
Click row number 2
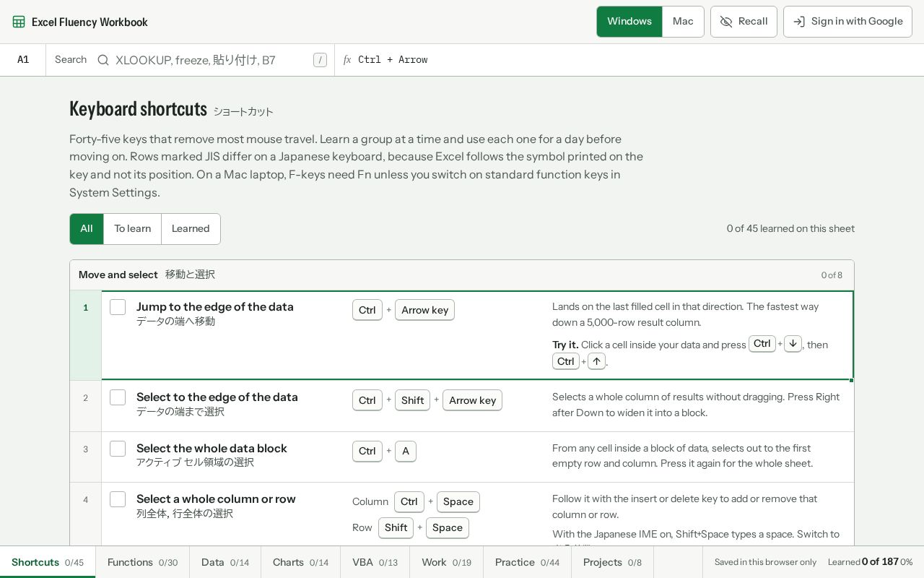[86, 406]
